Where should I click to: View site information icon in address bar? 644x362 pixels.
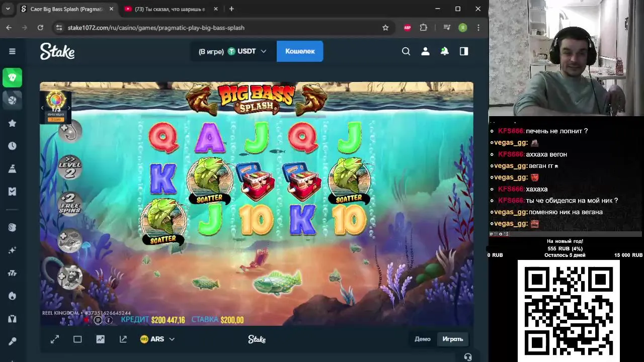[x=59, y=28]
